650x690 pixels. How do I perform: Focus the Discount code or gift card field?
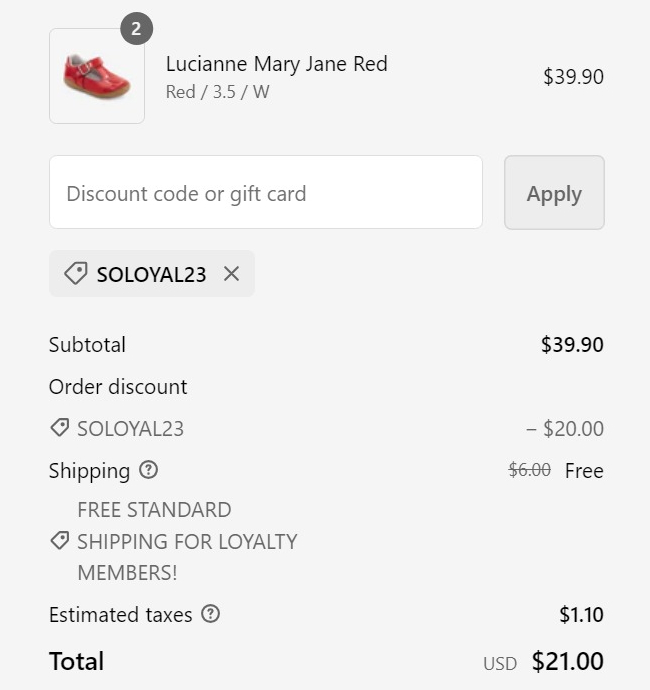265,193
